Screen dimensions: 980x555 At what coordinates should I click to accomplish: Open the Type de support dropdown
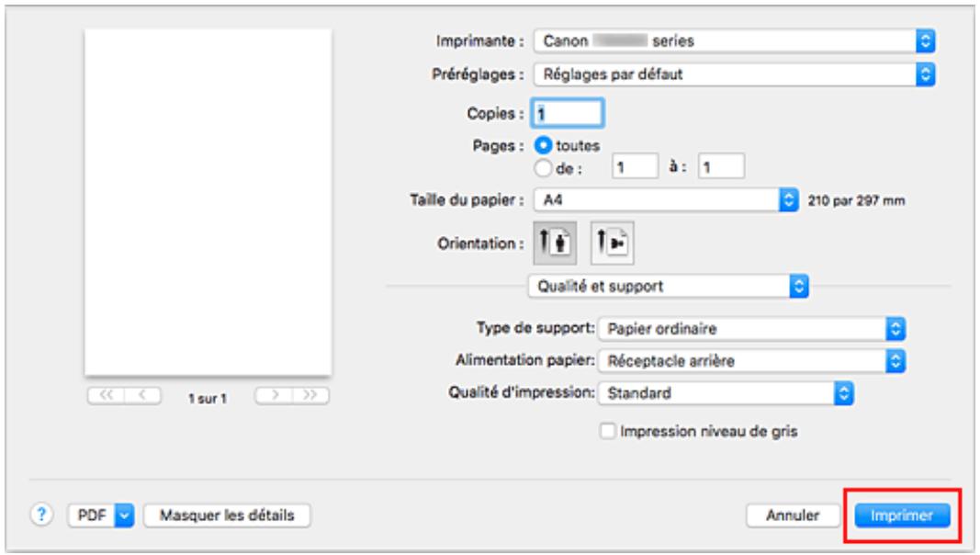coord(752,329)
